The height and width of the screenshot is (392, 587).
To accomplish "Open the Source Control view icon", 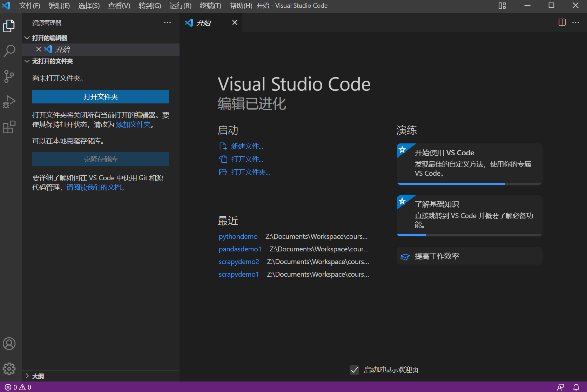I will pyautogui.click(x=9, y=76).
